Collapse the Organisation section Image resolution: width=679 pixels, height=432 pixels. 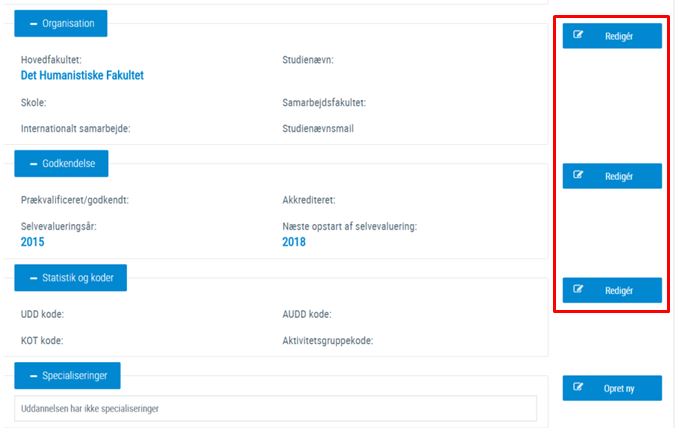tap(61, 23)
